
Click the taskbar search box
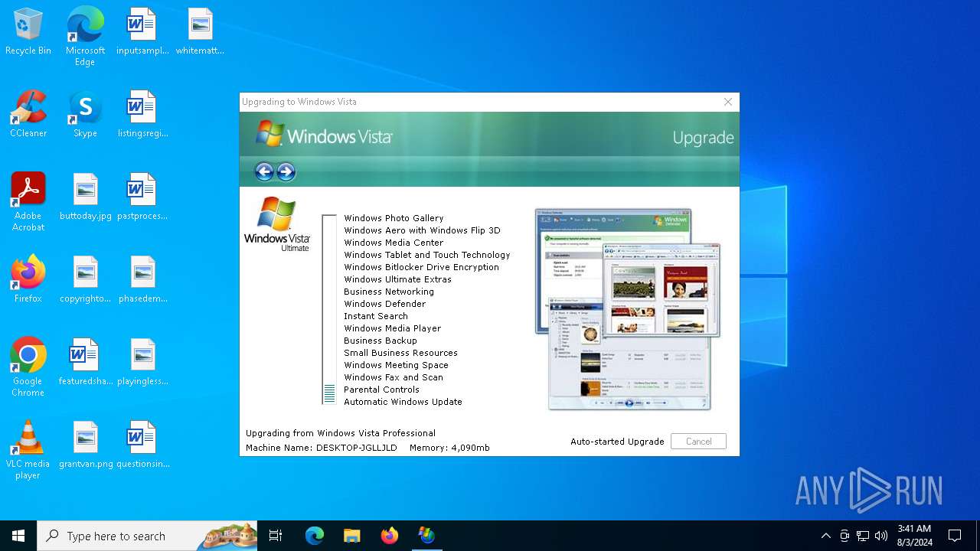(147, 536)
